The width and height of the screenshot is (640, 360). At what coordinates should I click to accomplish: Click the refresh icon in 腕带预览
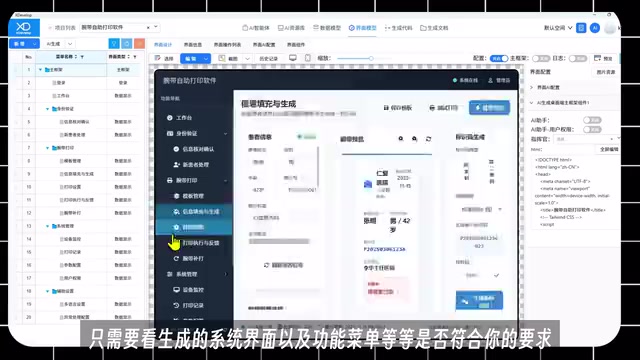(x=428, y=139)
